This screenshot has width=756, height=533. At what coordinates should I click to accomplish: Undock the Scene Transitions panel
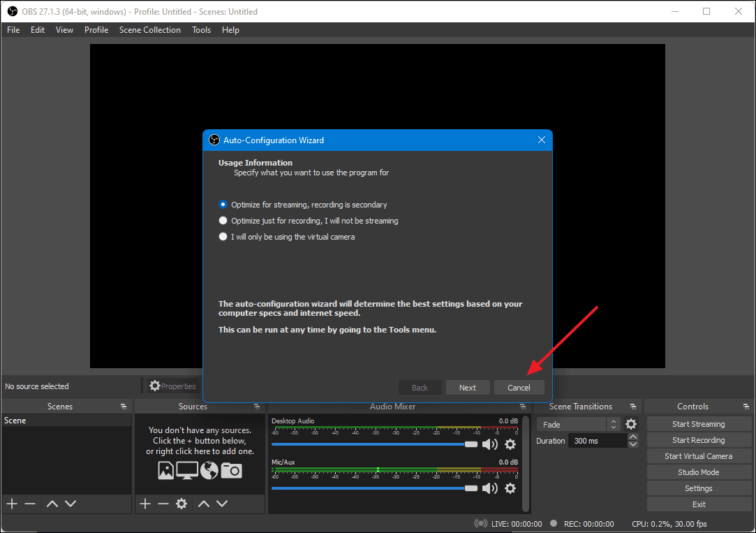pyautogui.click(x=633, y=407)
